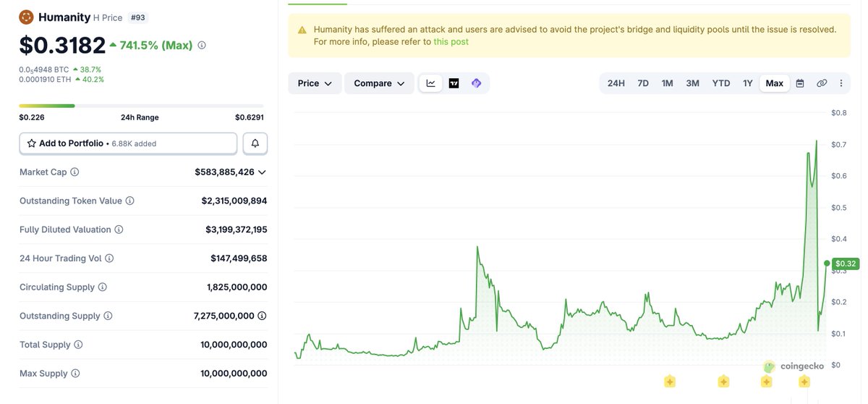868x404 pixels.
Task: Click the $583,885,426 market cap value
Action: click(x=224, y=172)
